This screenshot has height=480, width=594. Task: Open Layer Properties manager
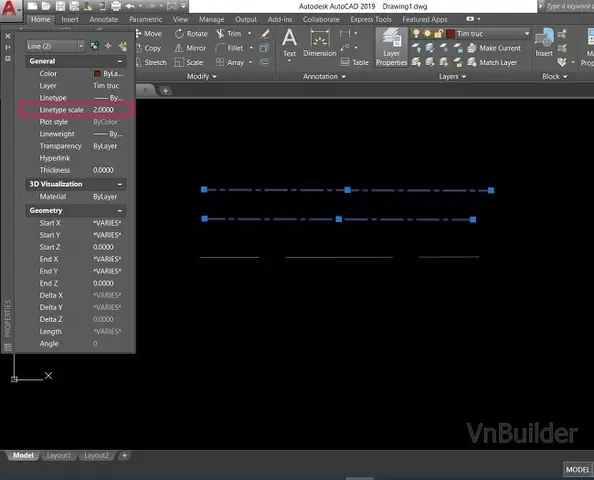pos(391,47)
